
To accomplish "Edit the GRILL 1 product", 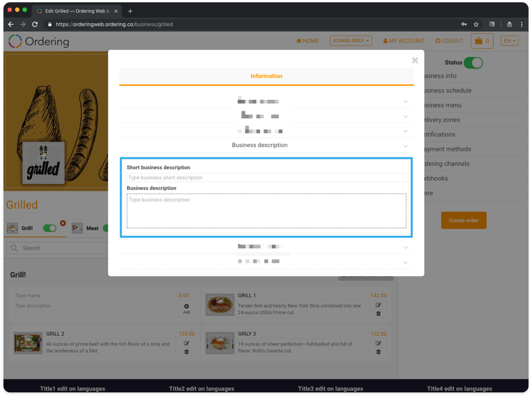I will (x=378, y=305).
